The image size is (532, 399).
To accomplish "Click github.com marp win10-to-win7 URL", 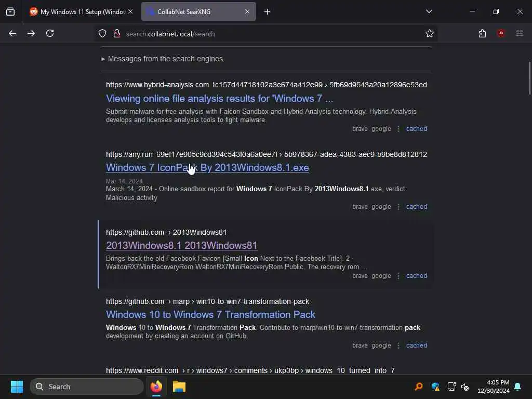I will (x=208, y=302).
